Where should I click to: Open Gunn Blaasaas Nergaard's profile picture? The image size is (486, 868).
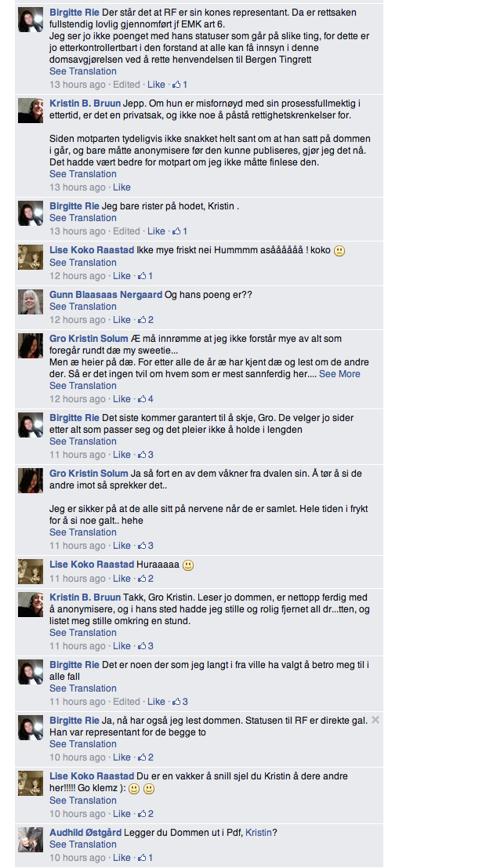(x=31, y=302)
